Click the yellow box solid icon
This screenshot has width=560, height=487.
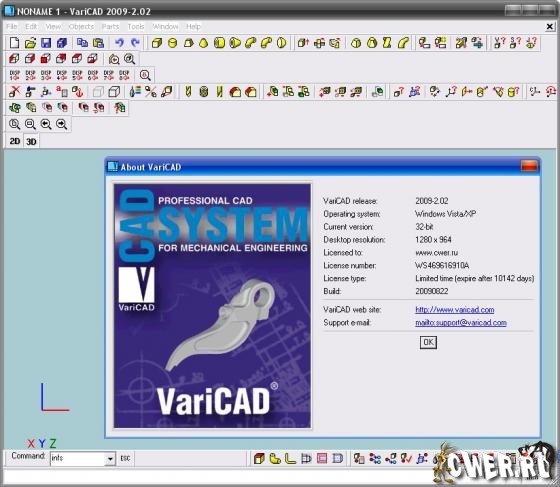click(x=157, y=43)
